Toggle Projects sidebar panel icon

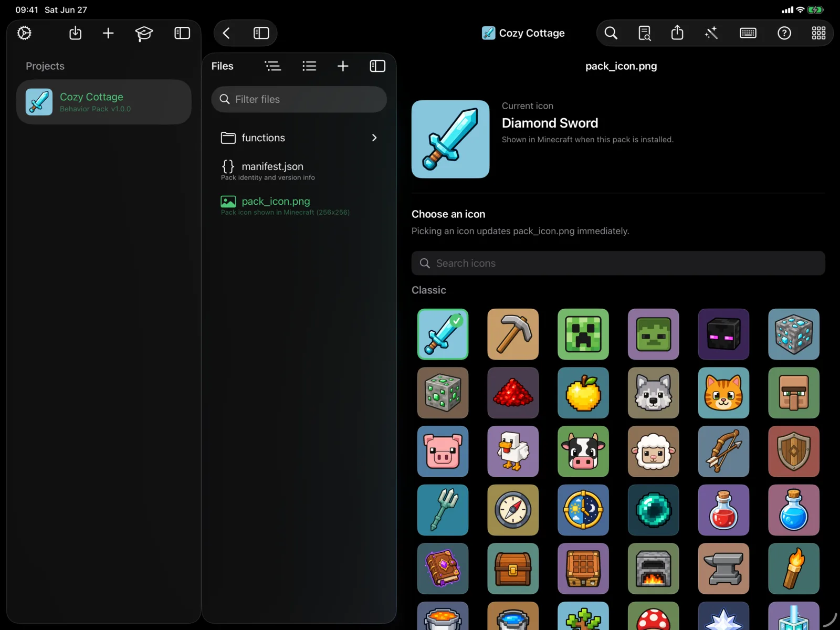click(182, 33)
